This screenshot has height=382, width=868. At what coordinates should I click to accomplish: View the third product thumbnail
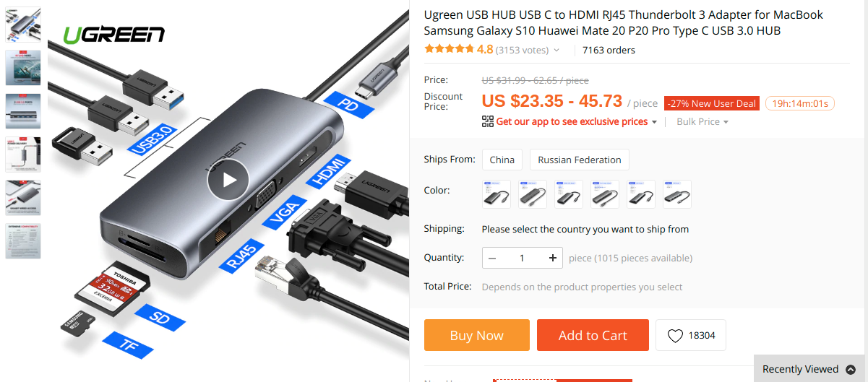(23, 111)
